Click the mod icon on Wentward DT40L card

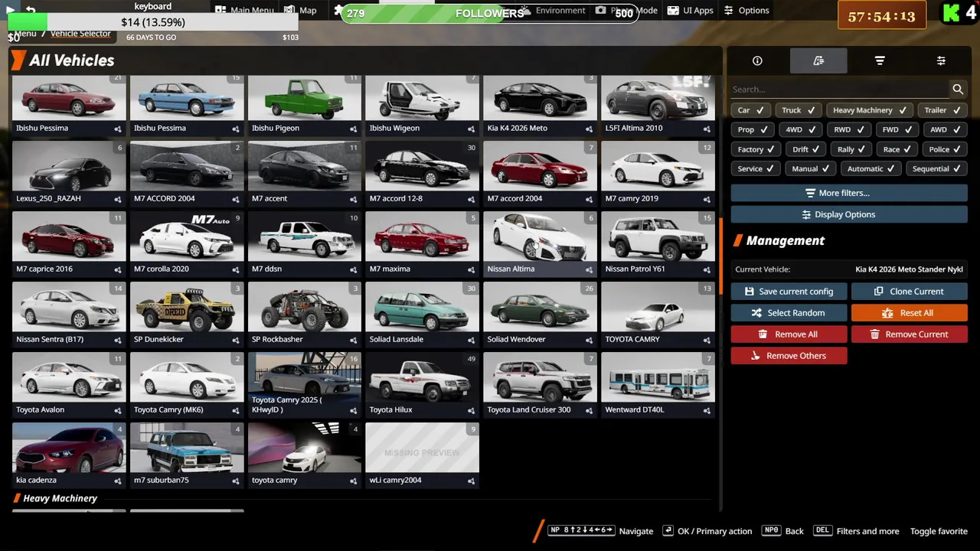[x=707, y=410]
